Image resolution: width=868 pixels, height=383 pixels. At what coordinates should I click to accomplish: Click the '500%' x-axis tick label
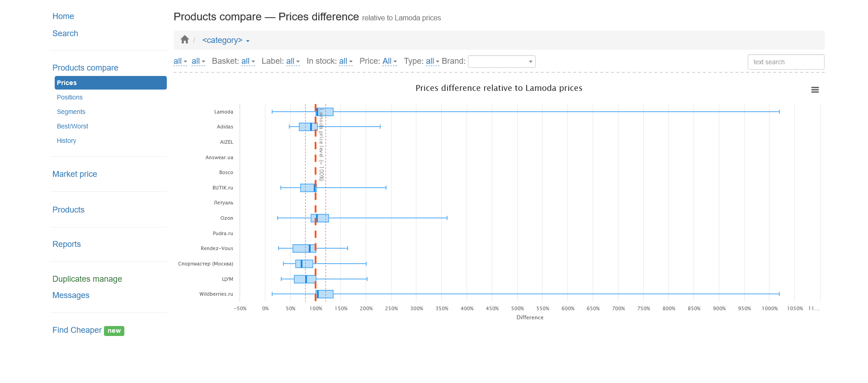[518, 308]
